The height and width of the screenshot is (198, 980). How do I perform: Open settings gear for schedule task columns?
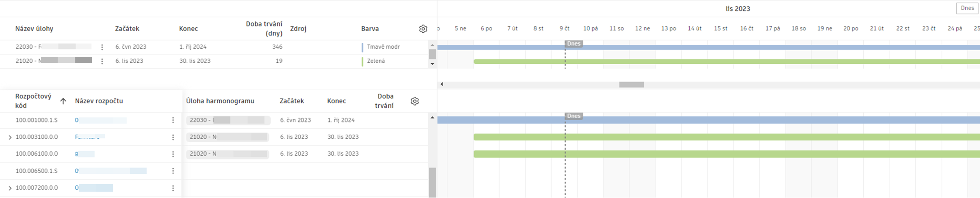pos(423,29)
